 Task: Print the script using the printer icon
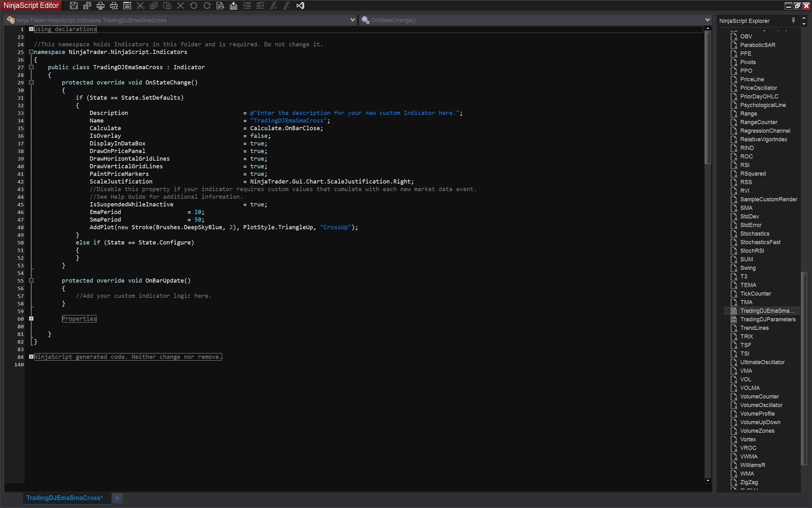(x=100, y=6)
